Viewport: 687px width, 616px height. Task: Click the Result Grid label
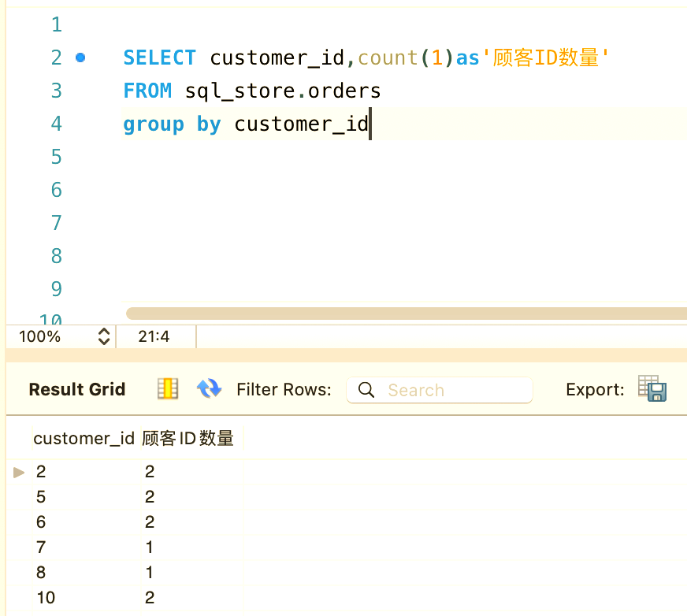pyautogui.click(x=77, y=389)
